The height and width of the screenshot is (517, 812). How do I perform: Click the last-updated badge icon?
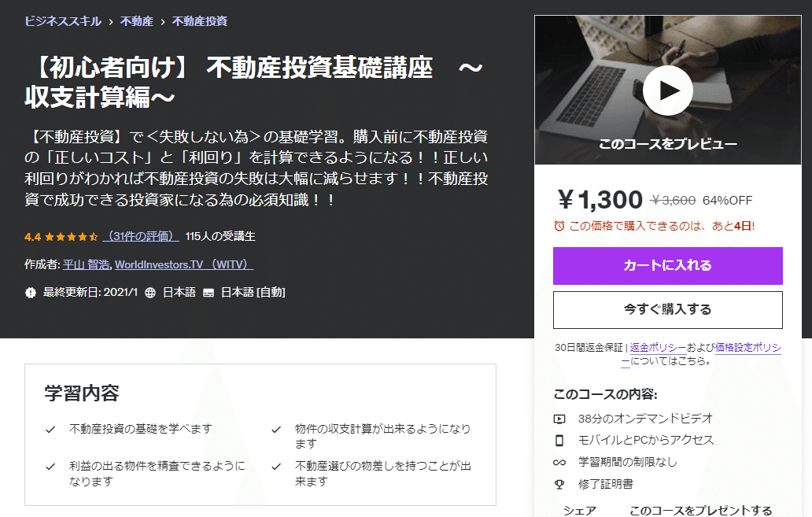pos(31,293)
